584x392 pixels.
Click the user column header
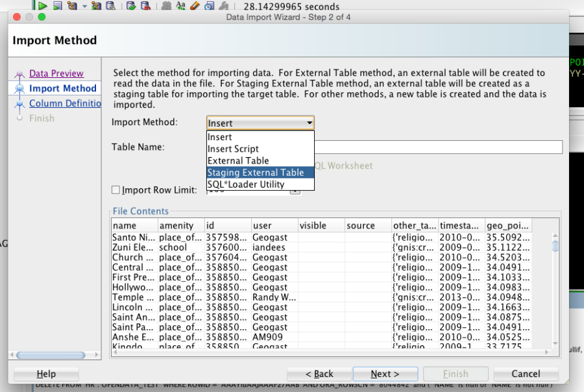click(275, 225)
